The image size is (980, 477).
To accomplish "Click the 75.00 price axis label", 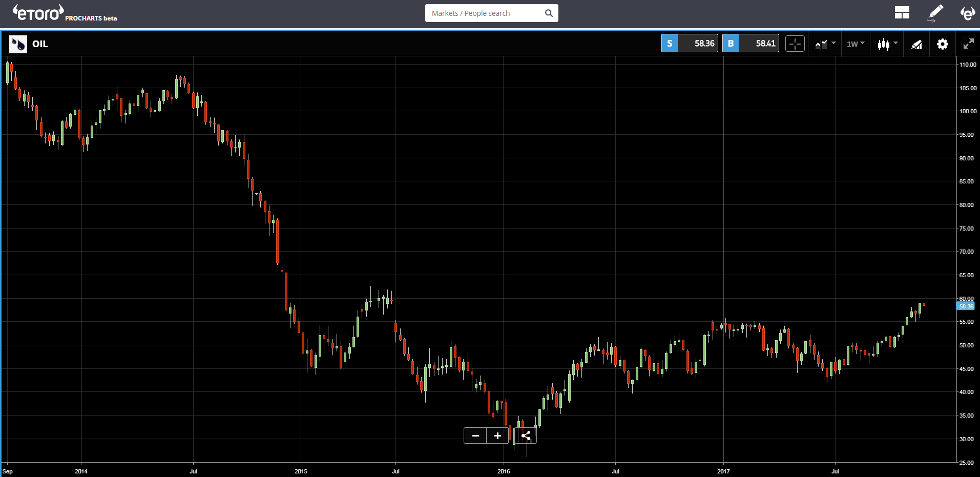I will click(966, 229).
